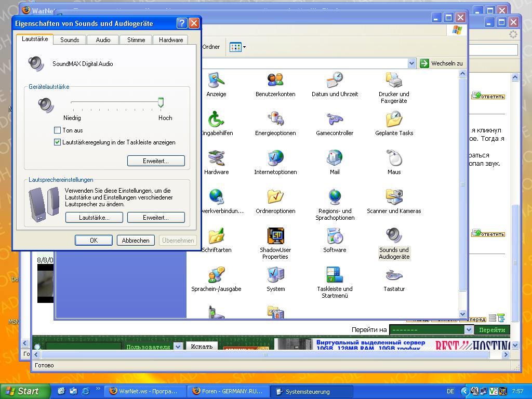
Task: Click the Abbrechen button
Action: (136, 241)
